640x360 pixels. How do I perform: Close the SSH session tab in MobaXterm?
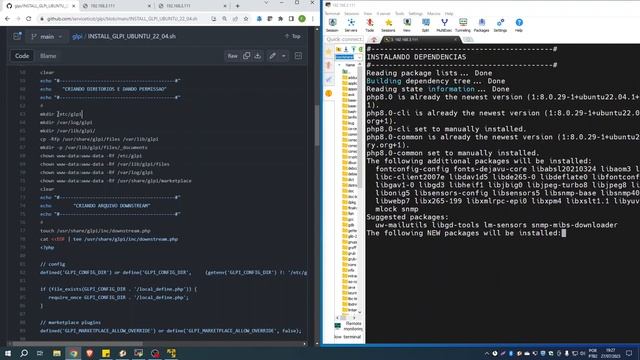tap(456, 39)
